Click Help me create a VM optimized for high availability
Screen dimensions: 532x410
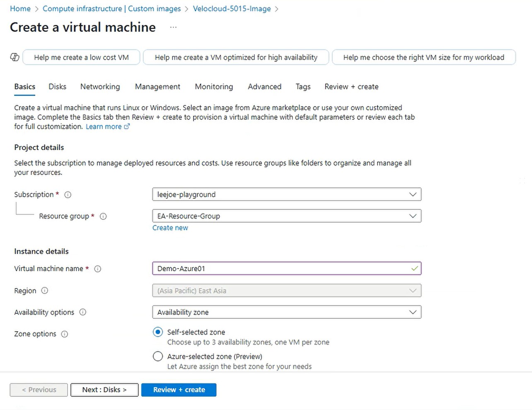tap(236, 57)
